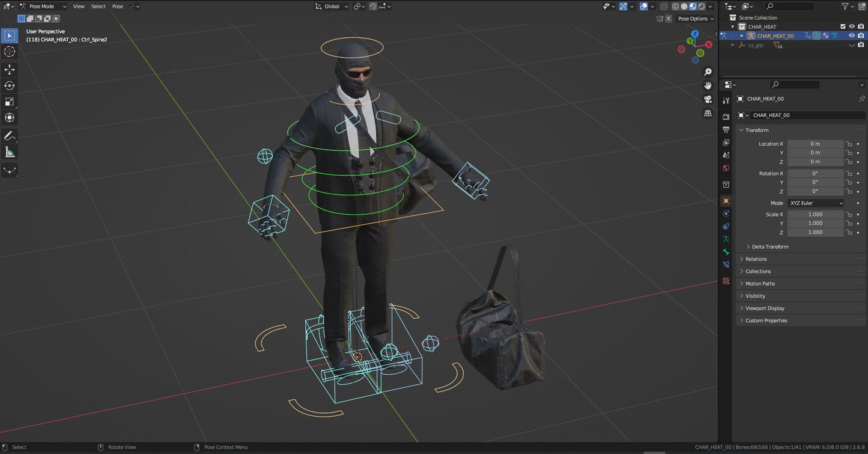Open the View menu
This screenshot has height=454, width=868.
(x=78, y=6)
